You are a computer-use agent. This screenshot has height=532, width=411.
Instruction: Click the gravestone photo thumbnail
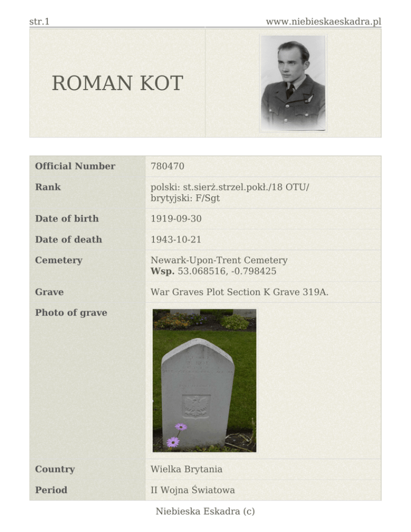point(204,381)
